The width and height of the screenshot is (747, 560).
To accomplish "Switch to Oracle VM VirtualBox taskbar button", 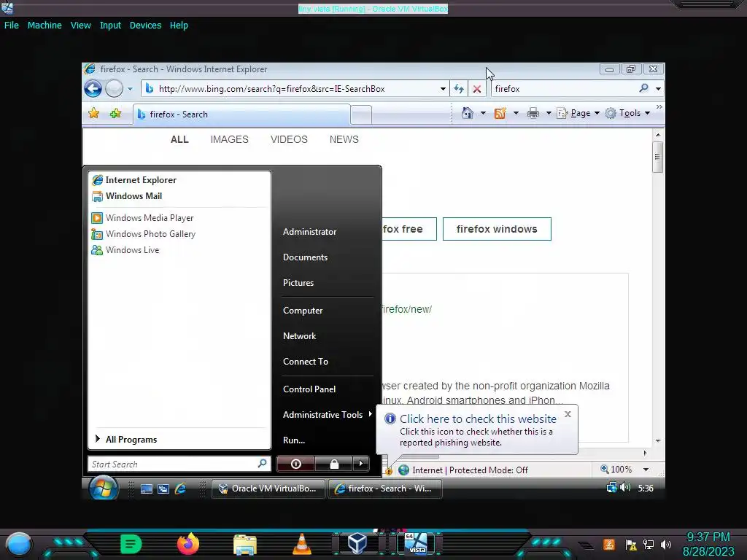I will coord(268,489).
